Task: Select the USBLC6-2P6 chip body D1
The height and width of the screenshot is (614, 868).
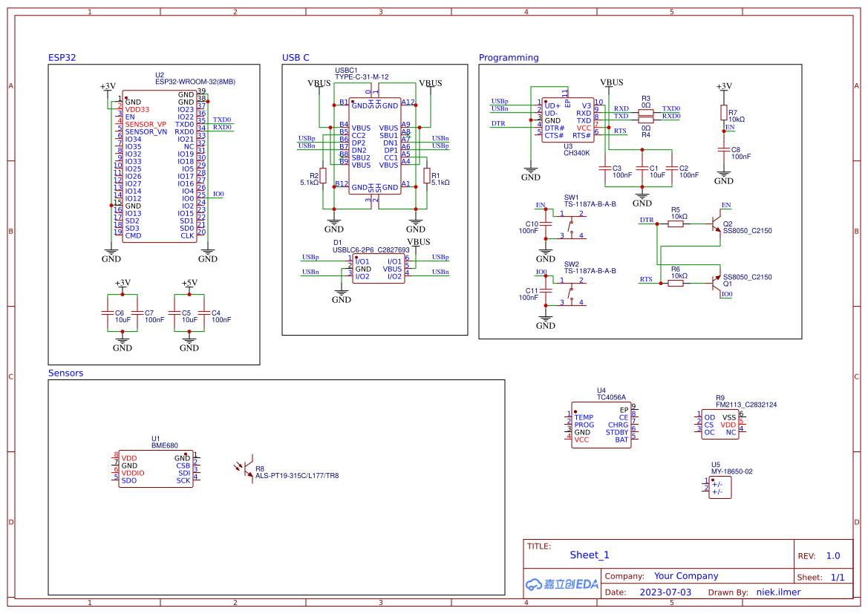Action: 379,269
